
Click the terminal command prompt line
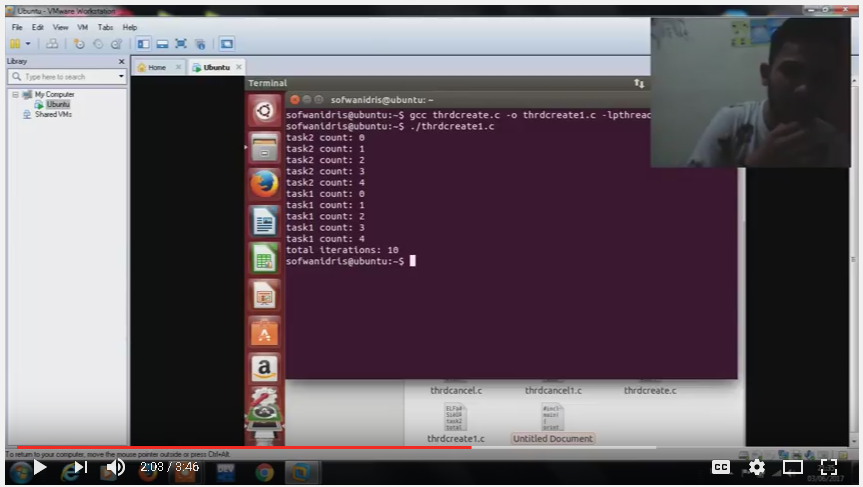351,261
